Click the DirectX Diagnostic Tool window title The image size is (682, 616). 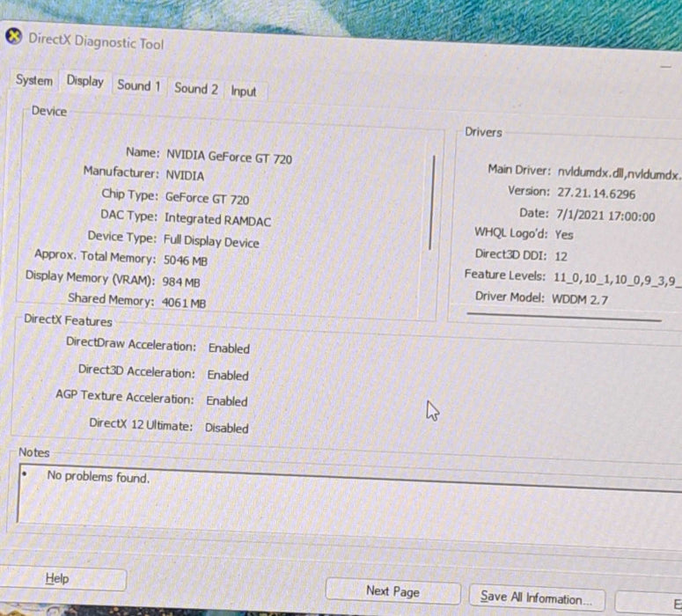tap(96, 41)
